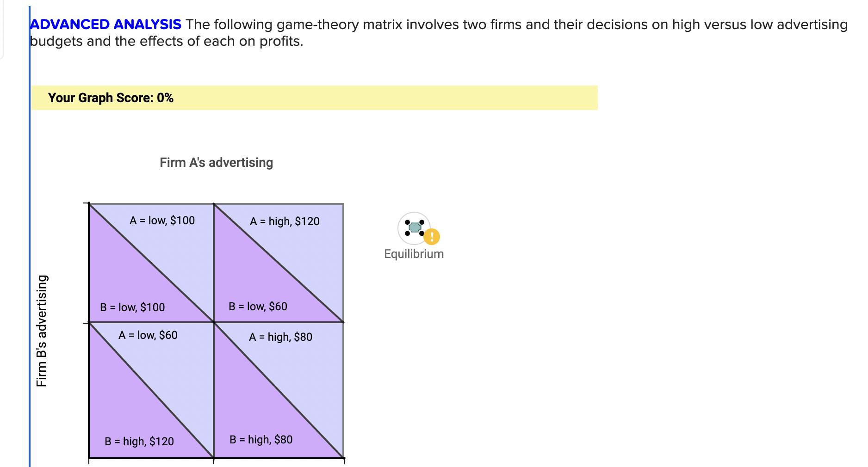The height and width of the screenshot is (467, 868).
Task: Place the Equilibrium marker icon onto the matrix
Action: [x=414, y=228]
